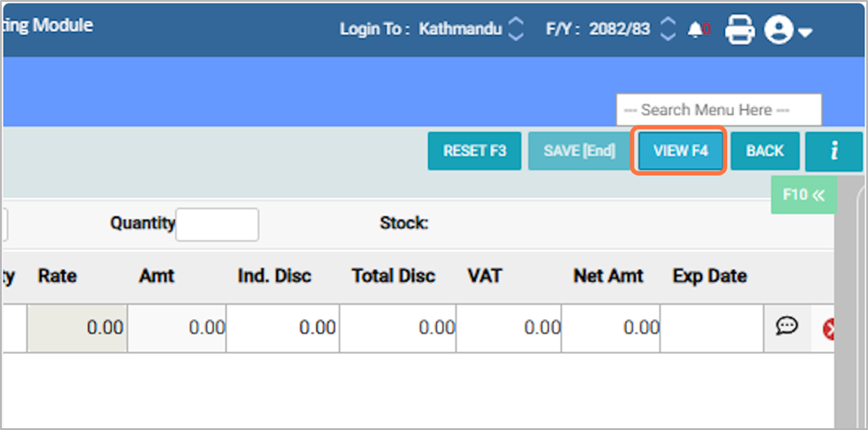Click the Exp Date cell
The width and height of the screenshot is (868, 430).
712,328
